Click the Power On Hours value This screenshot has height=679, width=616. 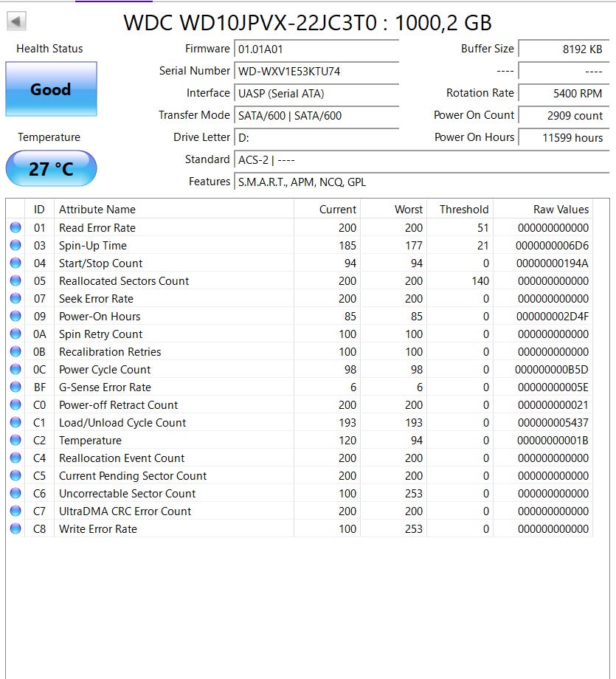coord(564,138)
